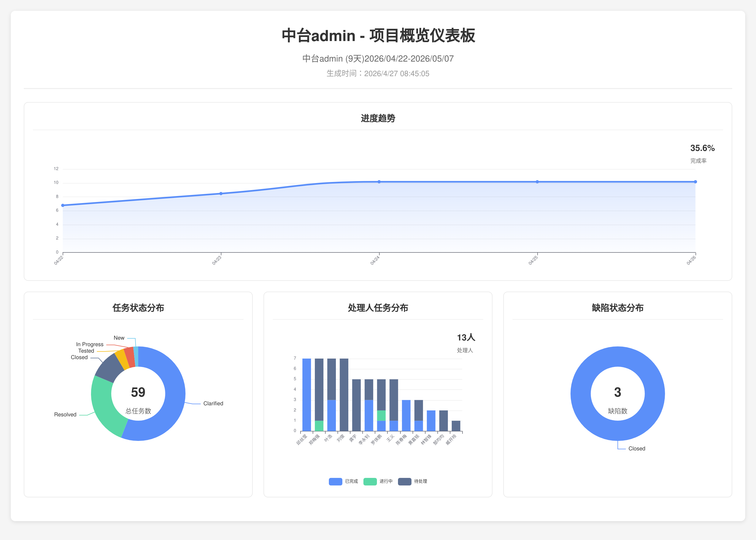Select the 04/23 data point on trend line
Screen dimensions: 756x540
tap(221, 194)
